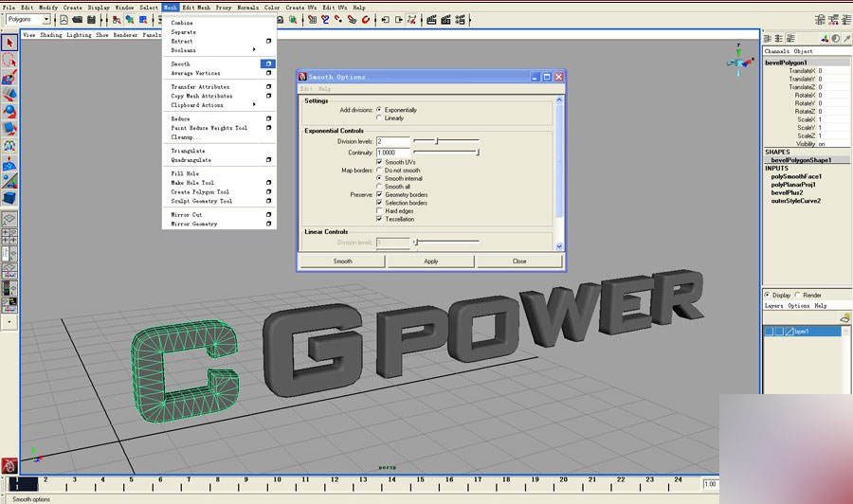Select the arrow Select tool
The width and height of the screenshot is (853, 504).
pyautogui.click(x=9, y=43)
